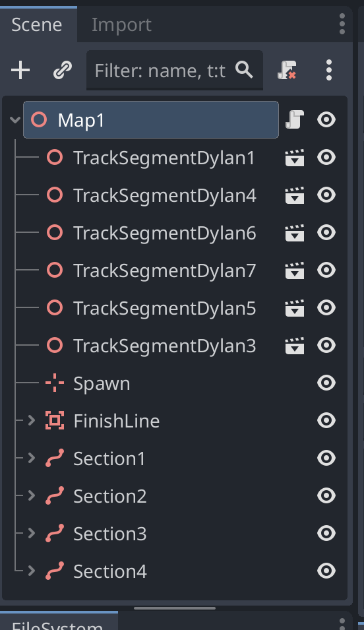Switch to the Import tab

(121, 25)
